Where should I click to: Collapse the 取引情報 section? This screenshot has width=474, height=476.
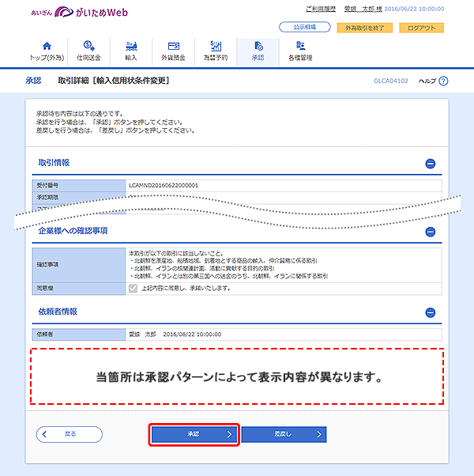[x=430, y=164]
